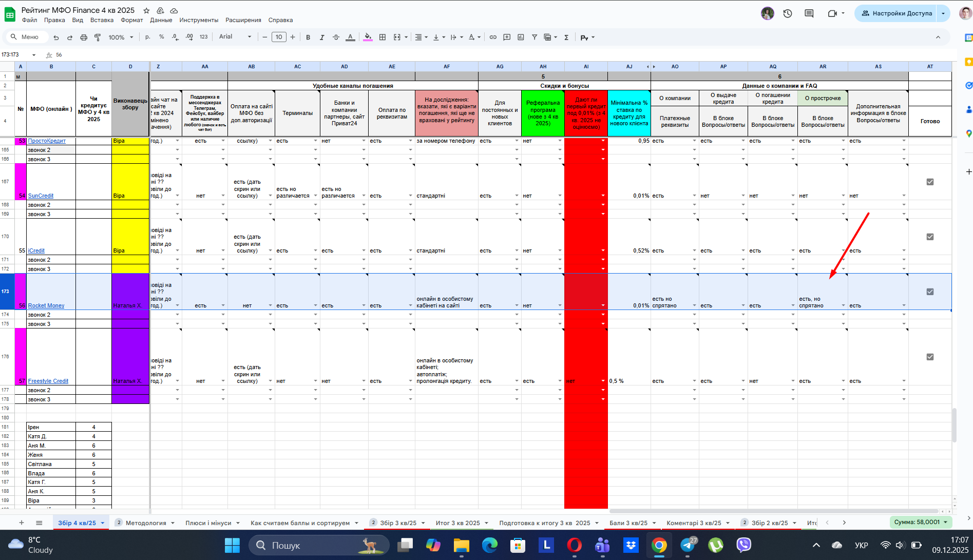Viewport: 973px width, 560px height.
Task: Print the spreadsheet via printer icon
Action: (x=84, y=37)
